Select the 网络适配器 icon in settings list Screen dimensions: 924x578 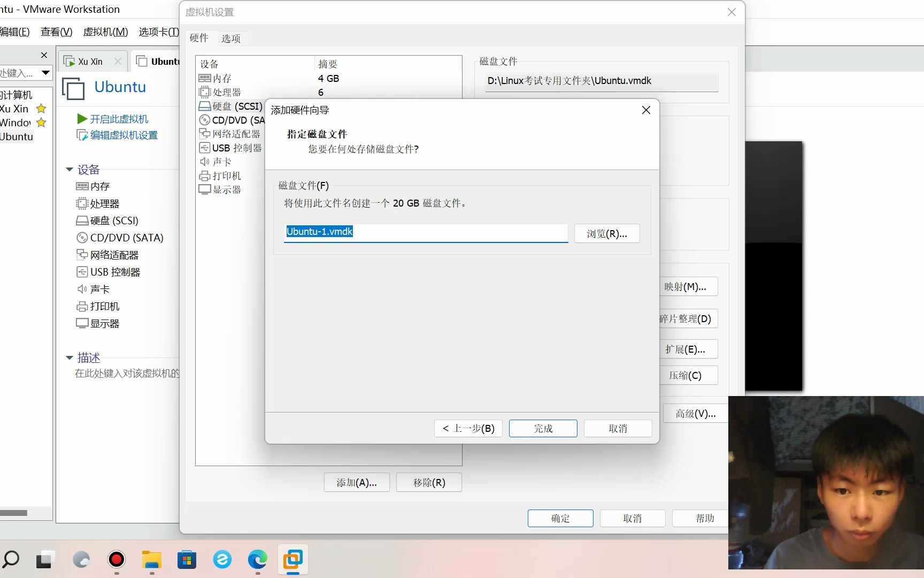204,133
